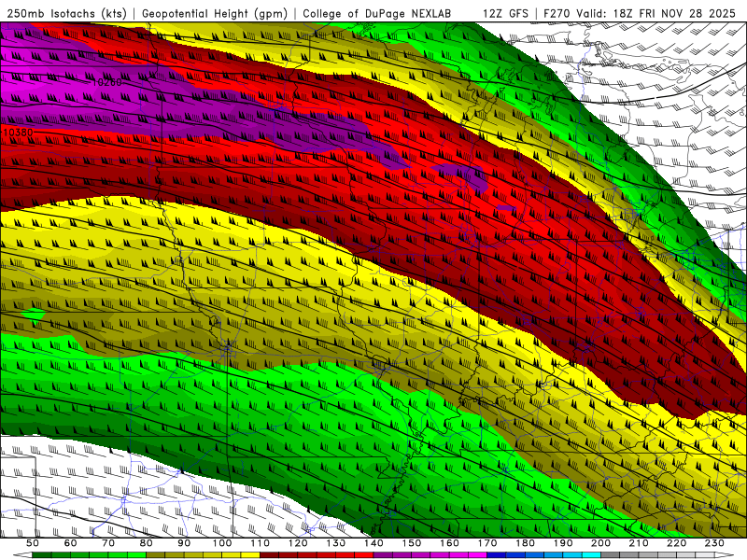Click the 220 value on the color scale
The width and height of the screenshot is (747, 560).
pos(676,543)
